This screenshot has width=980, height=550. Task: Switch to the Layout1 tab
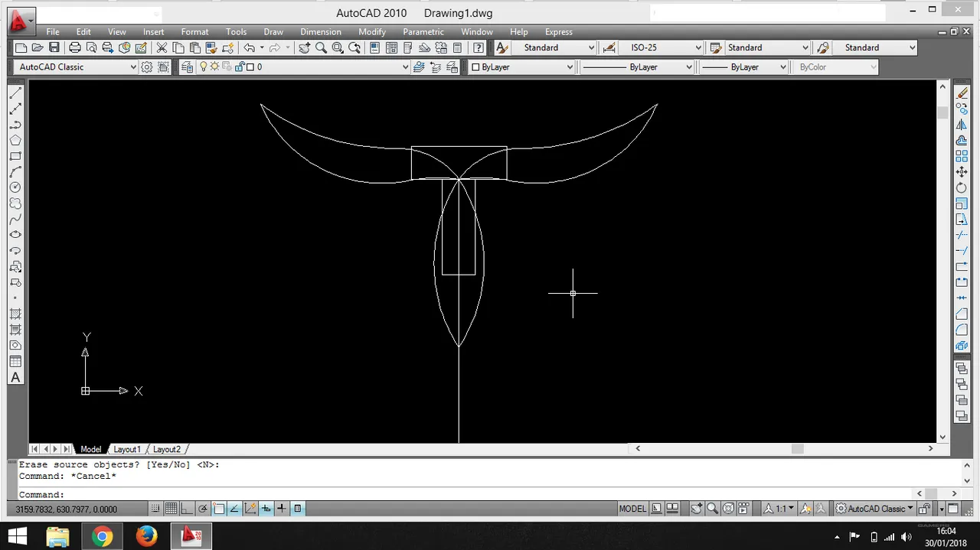coord(127,449)
